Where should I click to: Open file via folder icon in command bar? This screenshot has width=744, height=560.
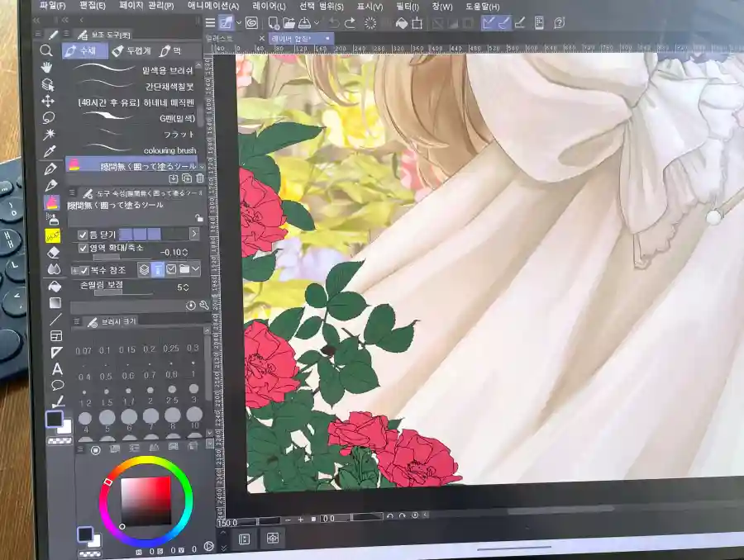coord(289,23)
